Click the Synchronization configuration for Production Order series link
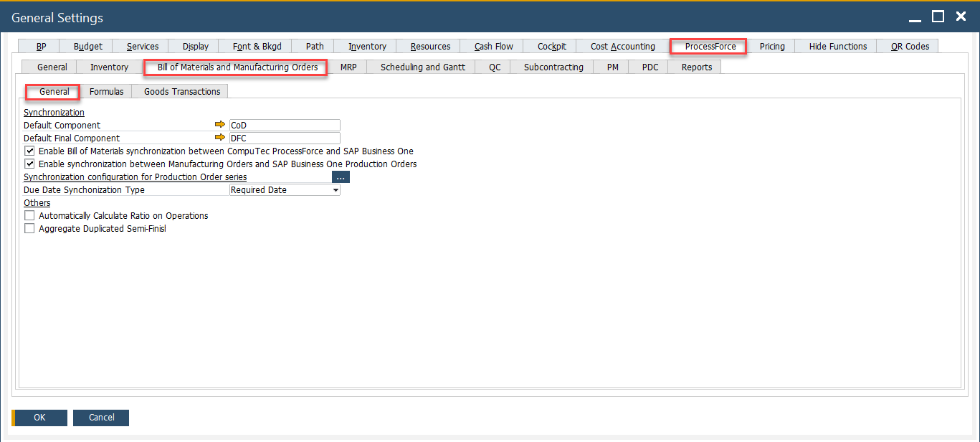 click(x=135, y=177)
